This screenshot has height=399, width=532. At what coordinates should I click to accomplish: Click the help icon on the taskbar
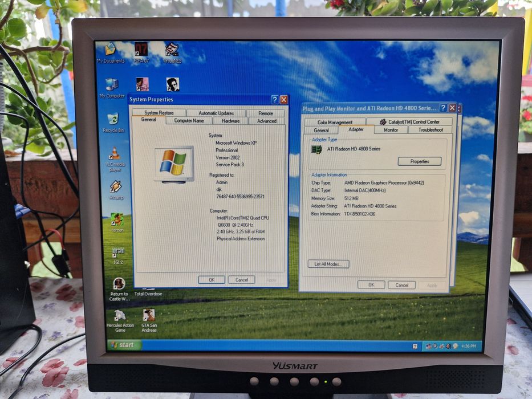point(415,346)
